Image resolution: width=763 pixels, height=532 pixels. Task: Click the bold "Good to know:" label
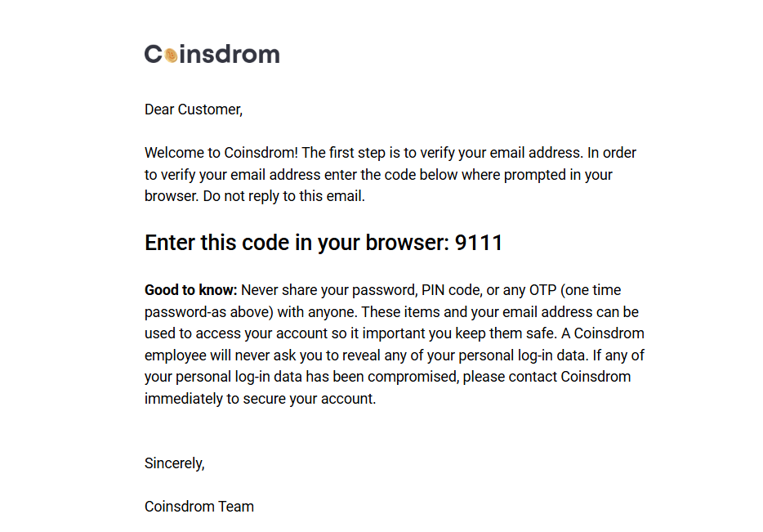tap(190, 290)
